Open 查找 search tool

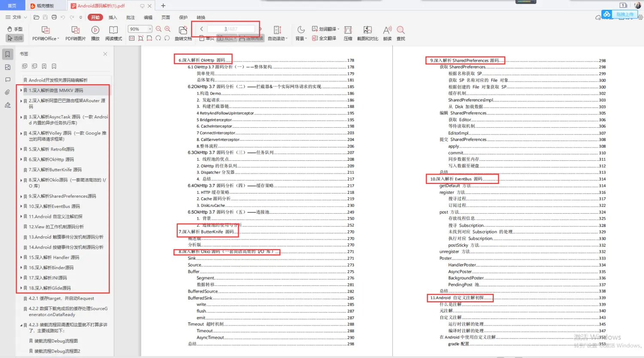coord(401,34)
